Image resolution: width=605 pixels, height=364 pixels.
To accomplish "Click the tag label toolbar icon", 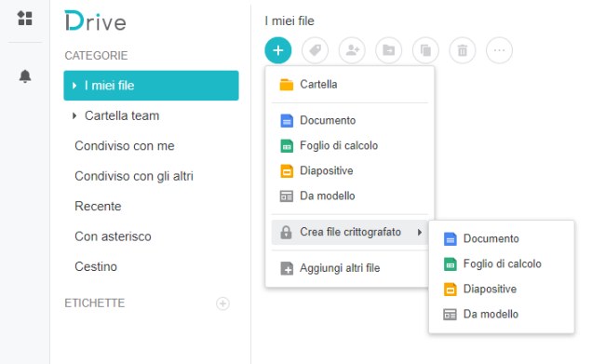I will coord(315,50).
